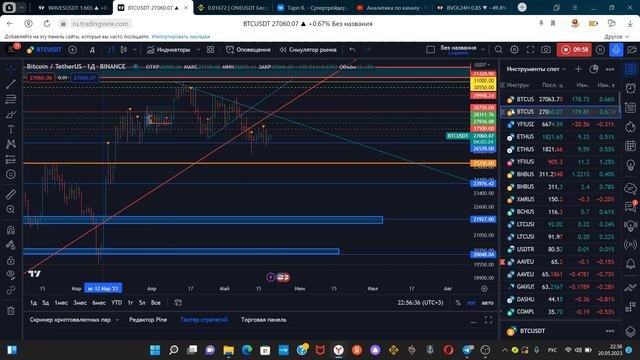The width and height of the screenshot is (640, 360).
Task: Open chart settings gear in top toolbar
Action: [x=514, y=50]
